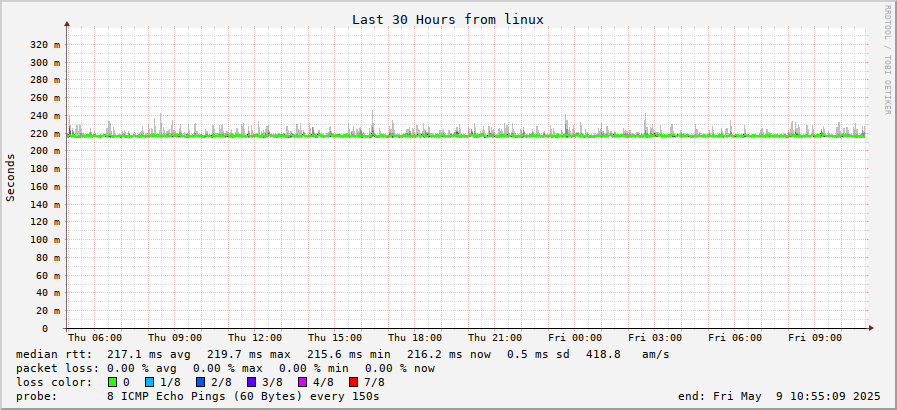
Task: Click the 'Thu 18:00' time label
Action: click(x=415, y=338)
